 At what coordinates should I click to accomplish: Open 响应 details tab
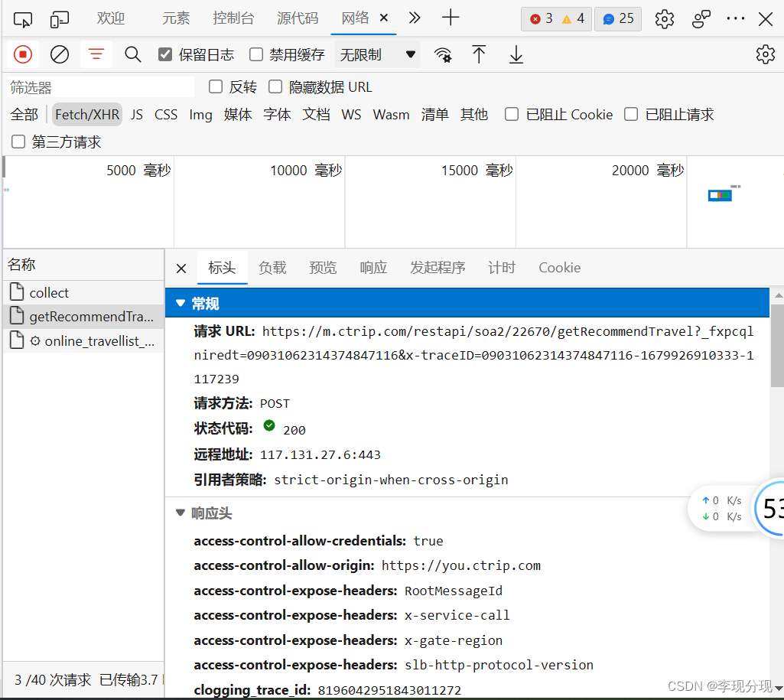tap(373, 268)
